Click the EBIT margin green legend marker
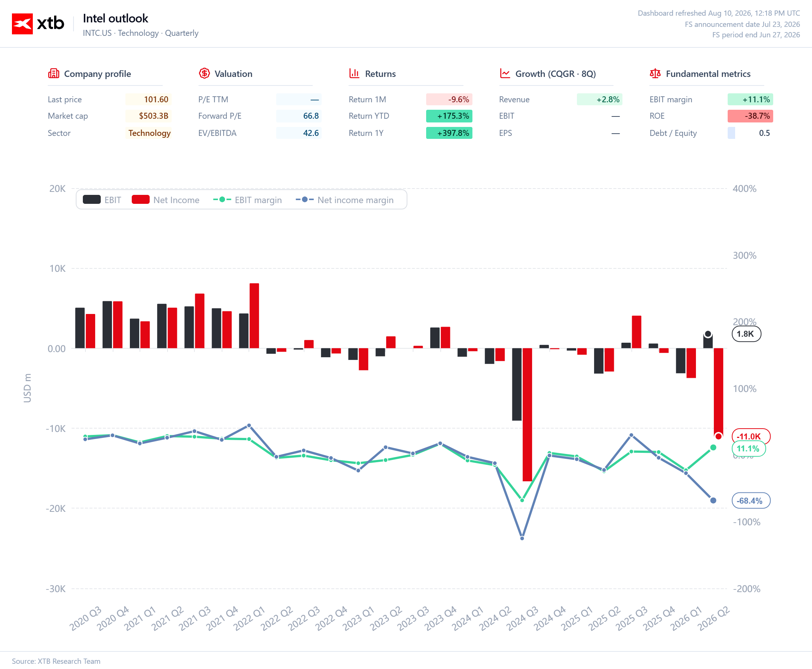 222,200
